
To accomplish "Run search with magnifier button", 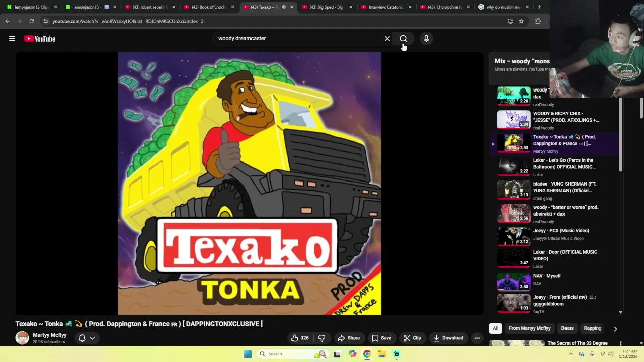I will click(x=404, y=39).
